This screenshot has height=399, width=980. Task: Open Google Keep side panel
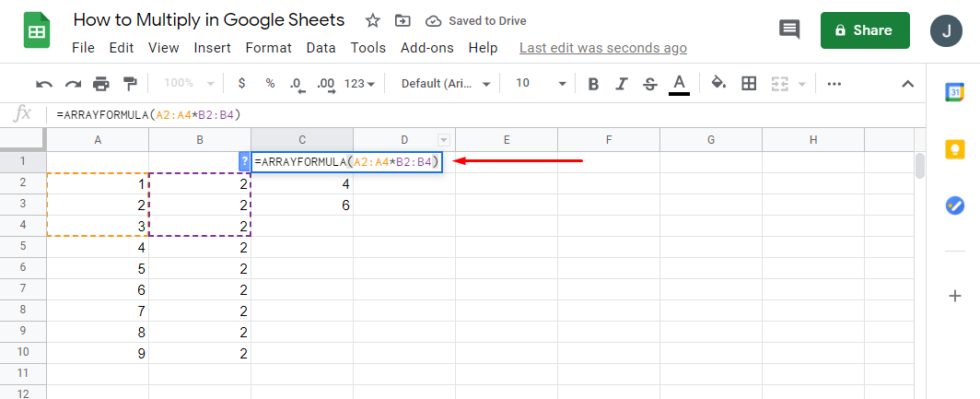[954, 148]
